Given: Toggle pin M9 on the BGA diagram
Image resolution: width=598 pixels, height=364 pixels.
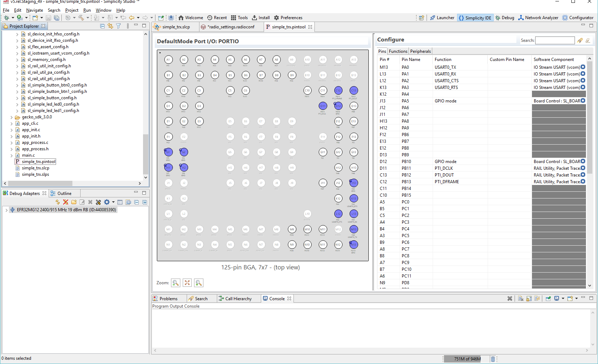Looking at the screenshot, I should (292, 229).
